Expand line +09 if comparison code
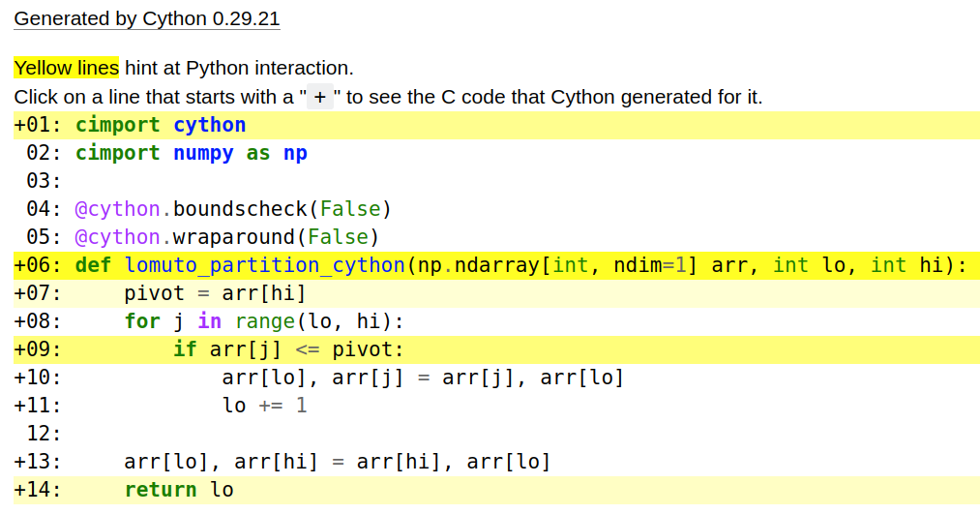This screenshot has height=514, width=980. tap(39, 349)
